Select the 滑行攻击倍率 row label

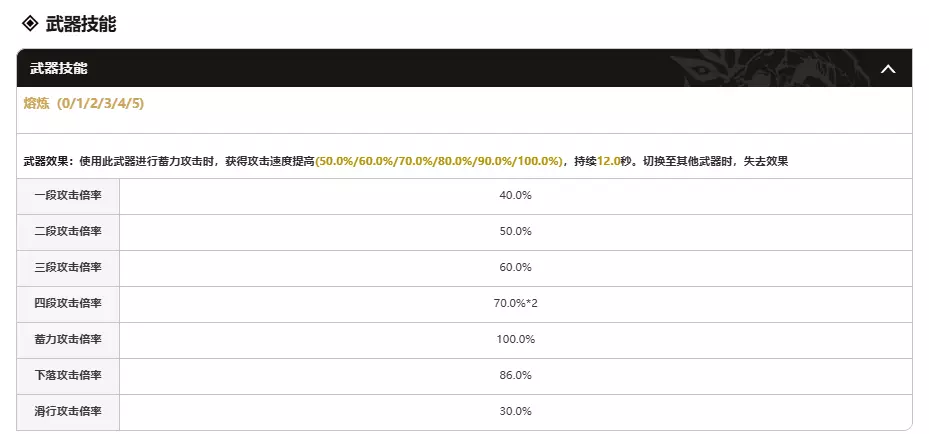pyautogui.click(x=68, y=411)
